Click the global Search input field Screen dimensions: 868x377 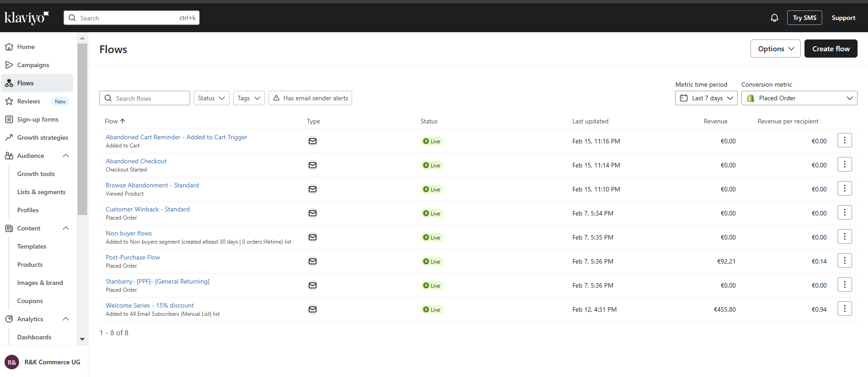click(x=132, y=18)
